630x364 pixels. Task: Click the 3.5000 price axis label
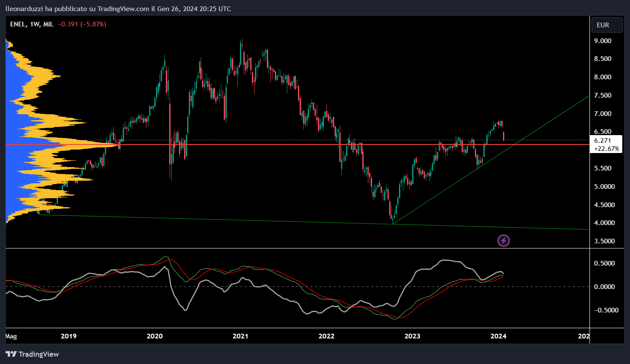(604, 241)
